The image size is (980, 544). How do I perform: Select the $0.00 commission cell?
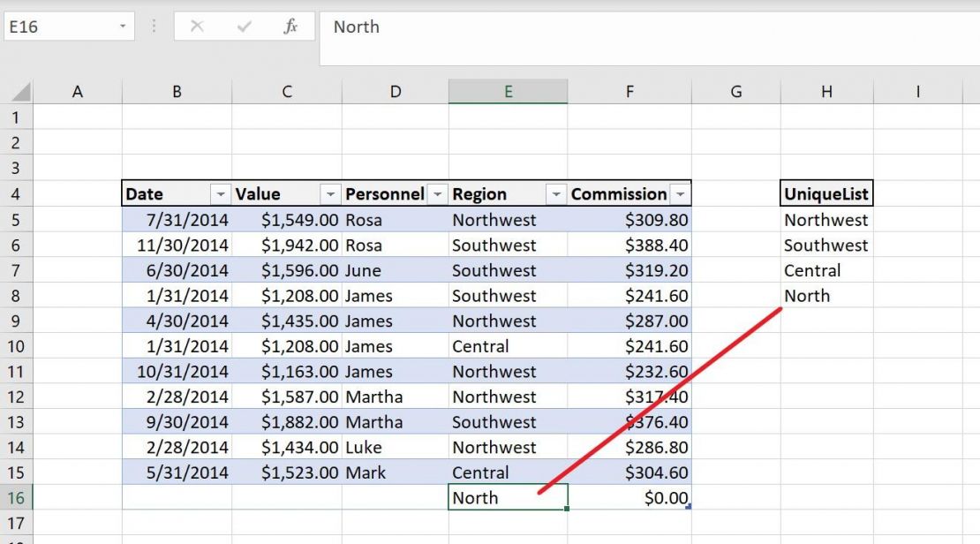[629, 497]
